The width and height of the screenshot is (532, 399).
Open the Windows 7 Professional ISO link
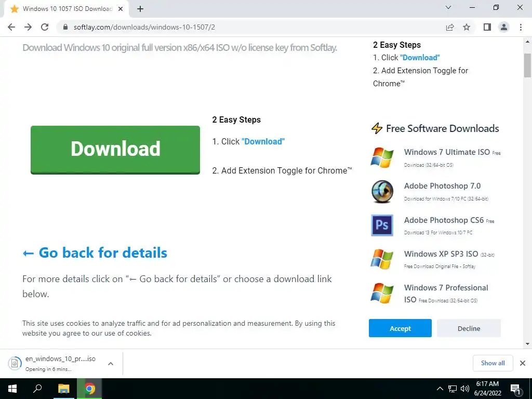pos(446,288)
